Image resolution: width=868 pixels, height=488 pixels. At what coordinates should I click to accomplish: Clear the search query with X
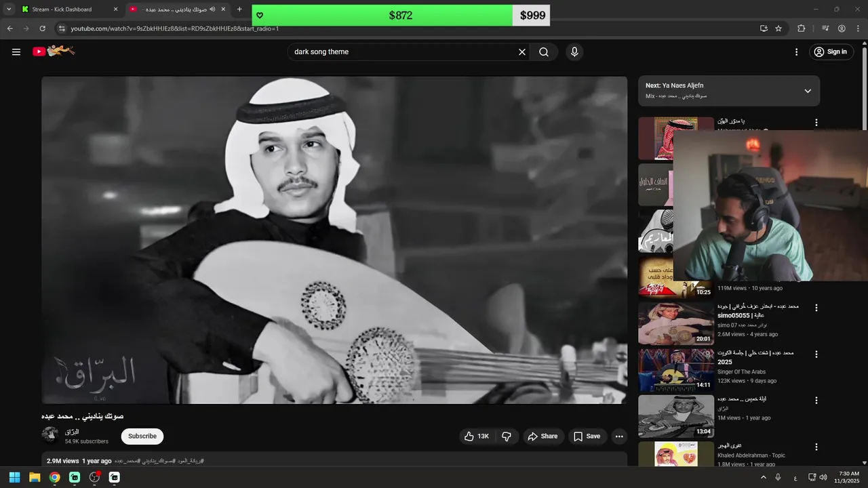pos(522,52)
